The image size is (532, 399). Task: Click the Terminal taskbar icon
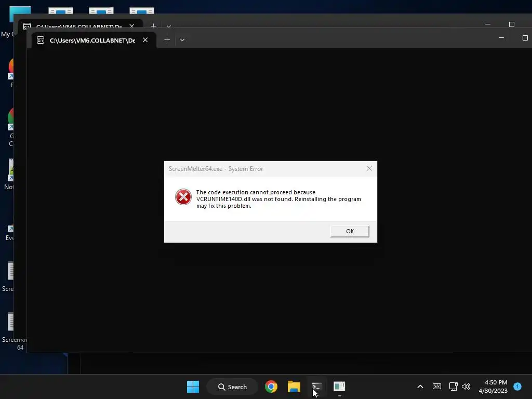pos(316,387)
